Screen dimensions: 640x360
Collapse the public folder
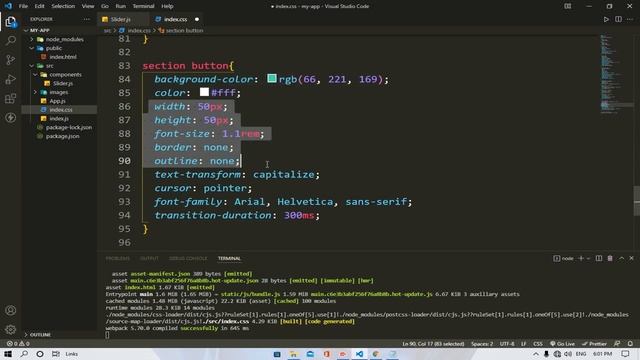pyautogui.click(x=32, y=48)
